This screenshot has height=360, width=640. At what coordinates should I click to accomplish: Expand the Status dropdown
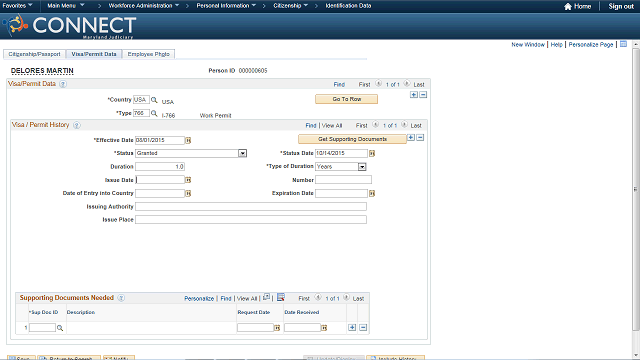point(242,153)
